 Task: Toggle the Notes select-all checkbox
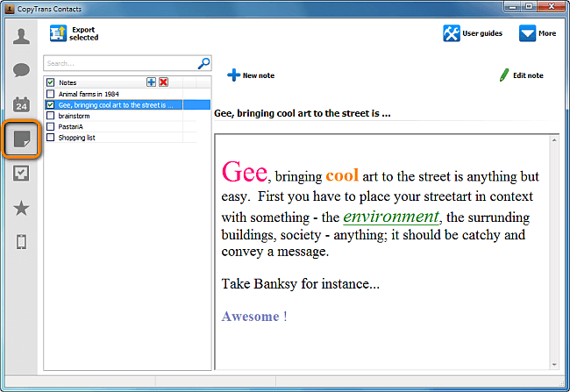[51, 82]
